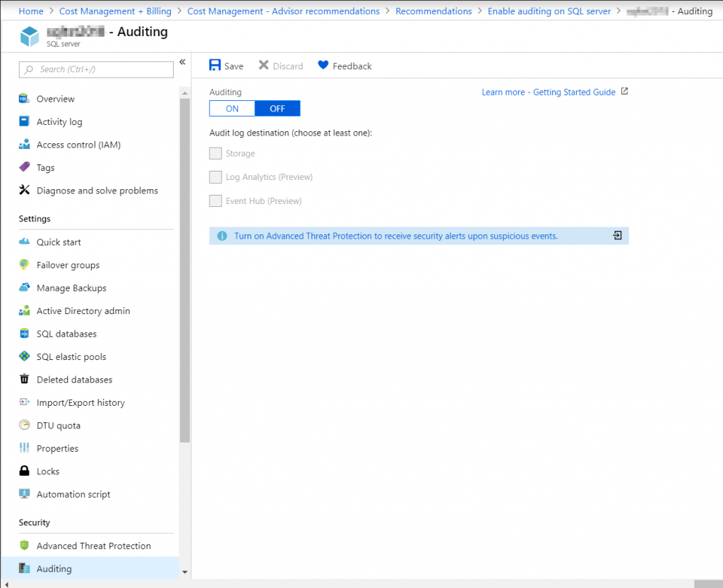Click the arrow icon on the Threat Protection banner
Viewport: 723px width, 588px height.
point(617,236)
